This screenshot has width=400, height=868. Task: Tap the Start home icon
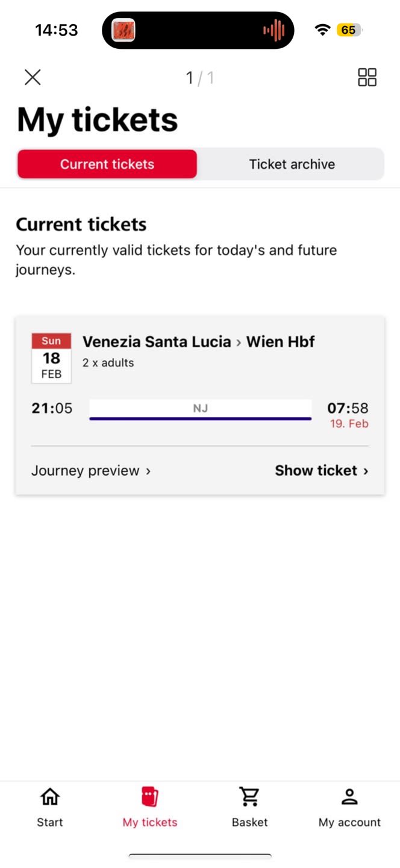(x=50, y=797)
